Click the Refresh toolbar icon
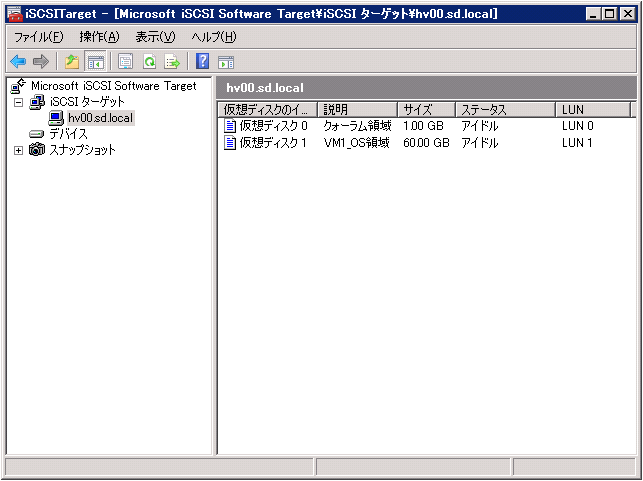 pyautogui.click(x=149, y=62)
